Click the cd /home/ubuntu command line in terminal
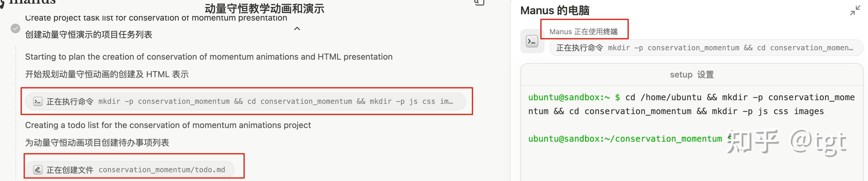Image resolution: width=868 pixels, height=181 pixels. click(x=691, y=98)
